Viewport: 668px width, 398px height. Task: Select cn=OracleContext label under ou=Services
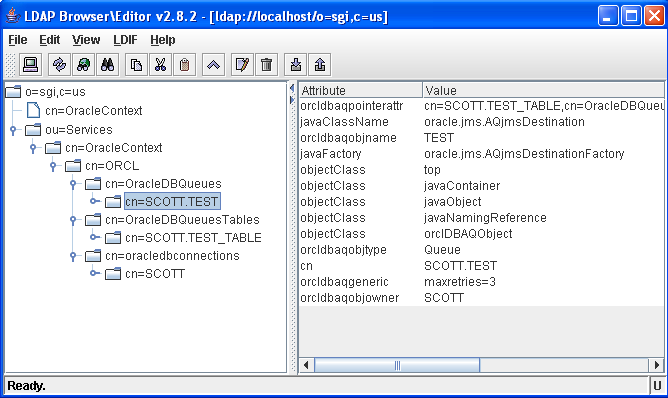coord(114,148)
